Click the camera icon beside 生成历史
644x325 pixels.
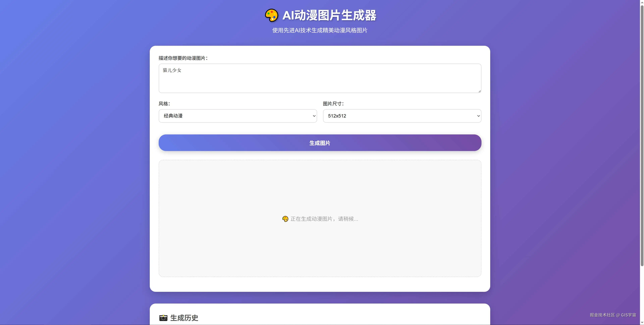[x=163, y=318]
